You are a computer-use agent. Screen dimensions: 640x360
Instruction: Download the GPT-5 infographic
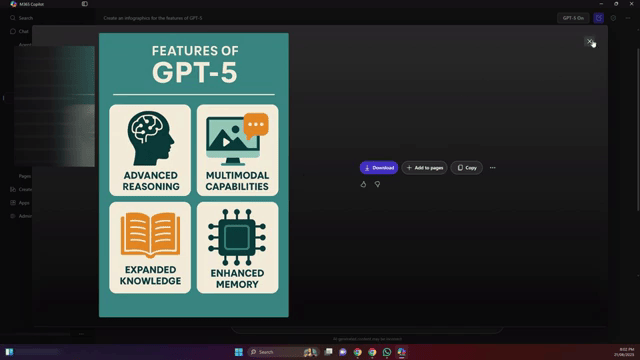379,168
